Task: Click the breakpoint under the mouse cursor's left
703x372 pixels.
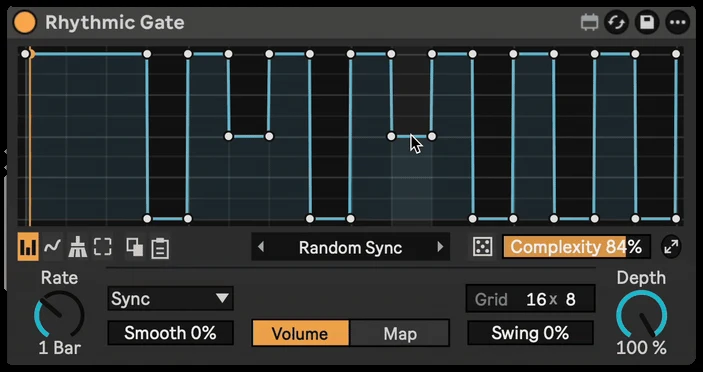Action: click(391, 136)
